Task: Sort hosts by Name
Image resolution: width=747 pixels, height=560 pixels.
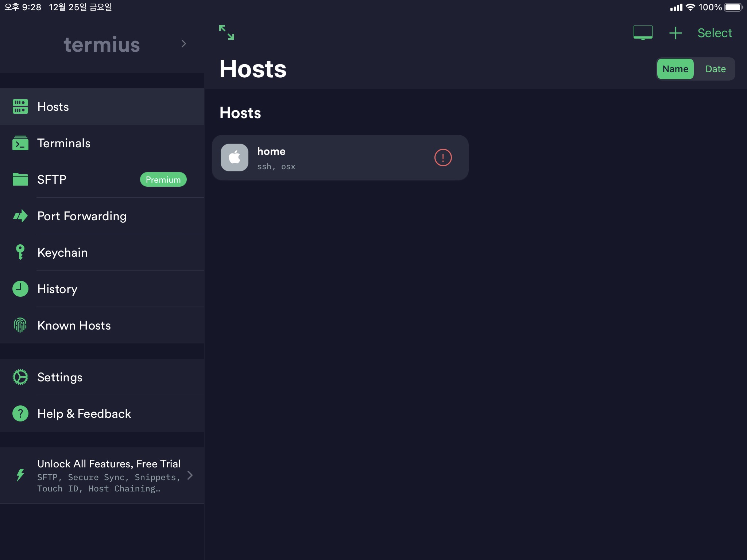Action: (x=675, y=69)
